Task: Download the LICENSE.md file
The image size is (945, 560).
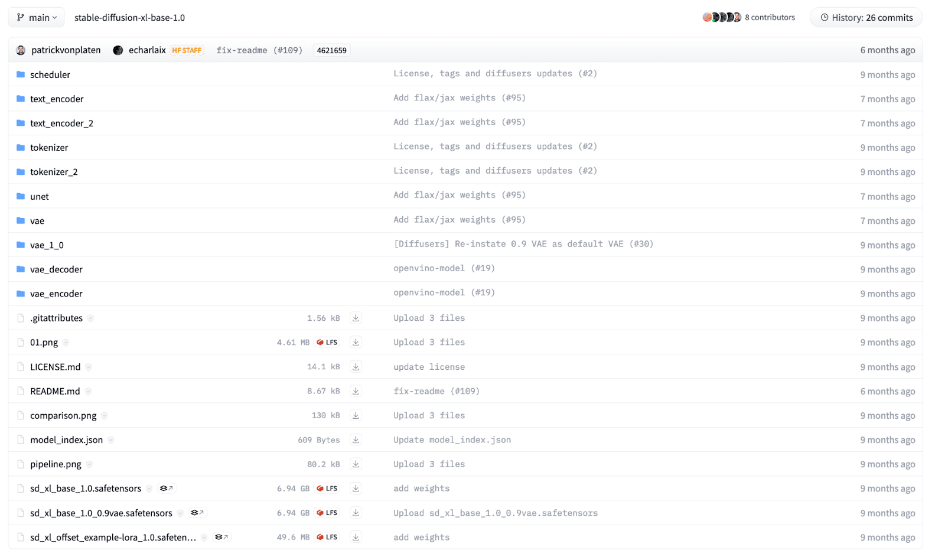Action: click(356, 367)
